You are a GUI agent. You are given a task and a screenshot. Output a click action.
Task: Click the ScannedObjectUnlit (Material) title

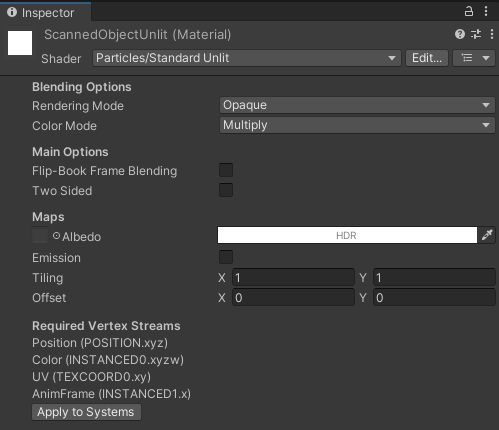(138, 35)
